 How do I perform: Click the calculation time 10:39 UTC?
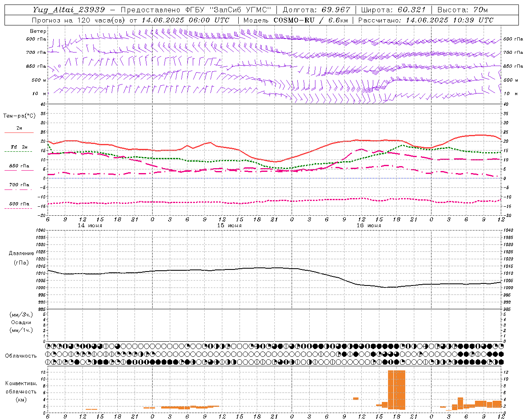click(x=473, y=20)
